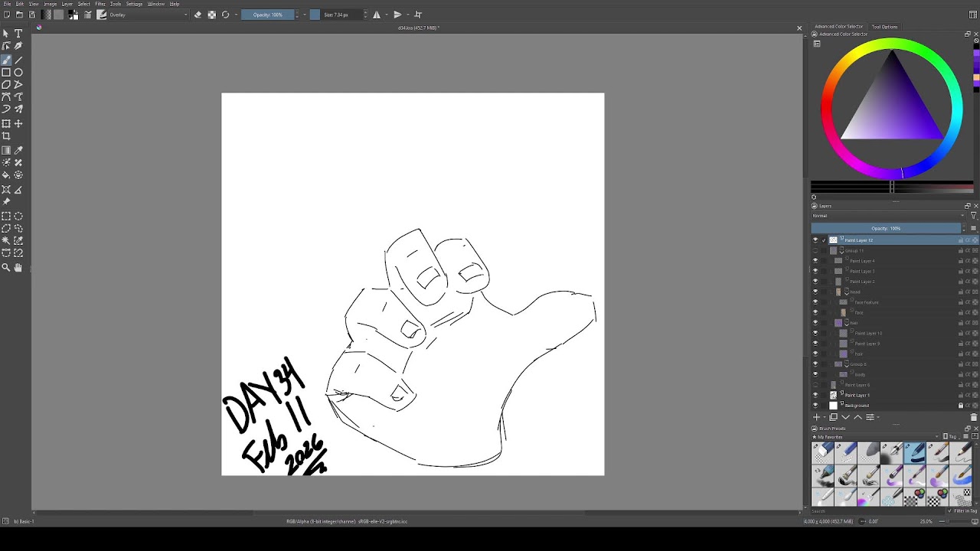980x551 pixels.
Task: Open the Filter menu
Action: click(100, 4)
